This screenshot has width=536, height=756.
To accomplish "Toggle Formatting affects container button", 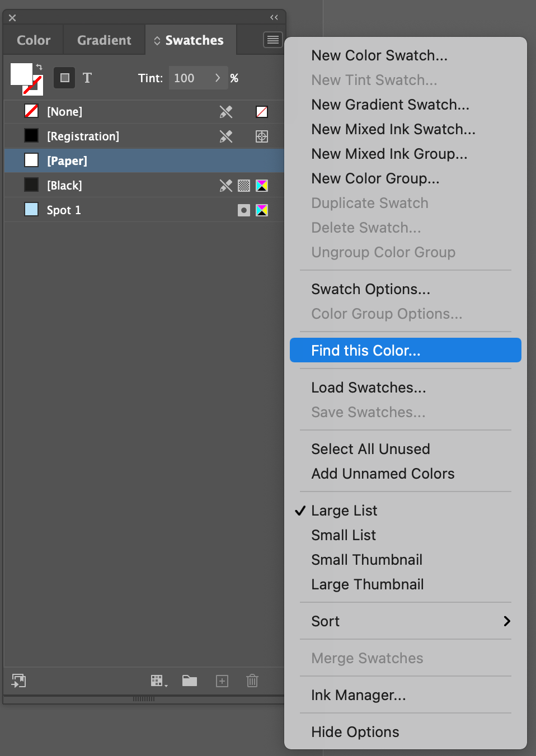I will pyautogui.click(x=64, y=78).
